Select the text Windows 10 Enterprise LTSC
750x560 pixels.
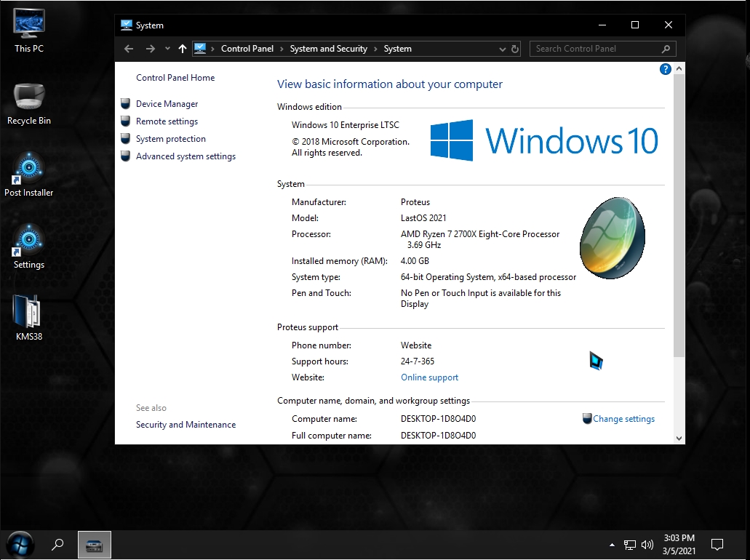pyautogui.click(x=346, y=125)
